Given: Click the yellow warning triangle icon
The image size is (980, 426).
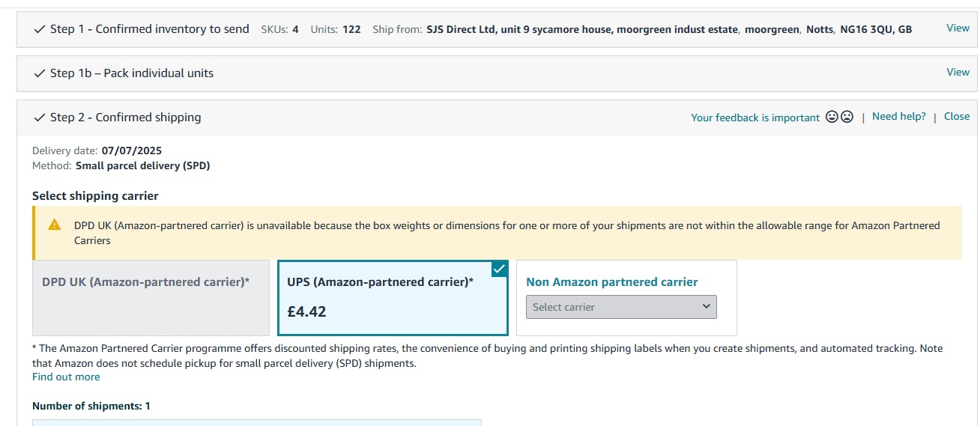Looking at the screenshot, I should pyautogui.click(x=55, y=225).
